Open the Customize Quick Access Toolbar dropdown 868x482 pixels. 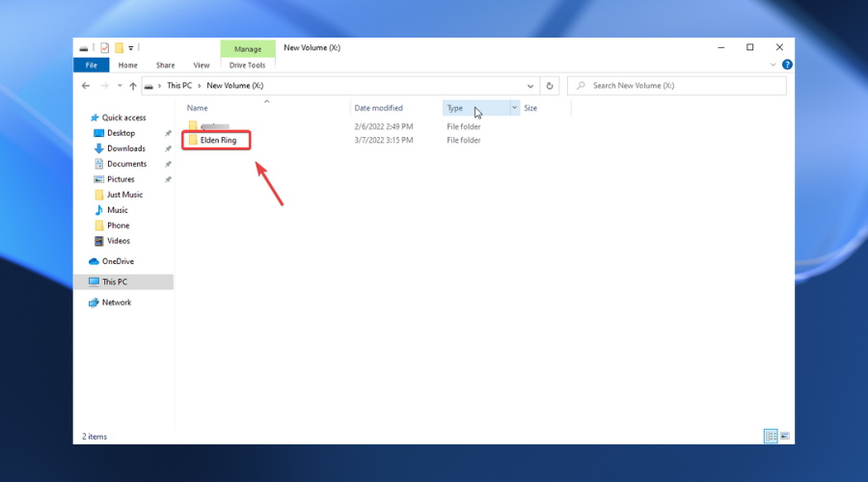click(130, 48)
